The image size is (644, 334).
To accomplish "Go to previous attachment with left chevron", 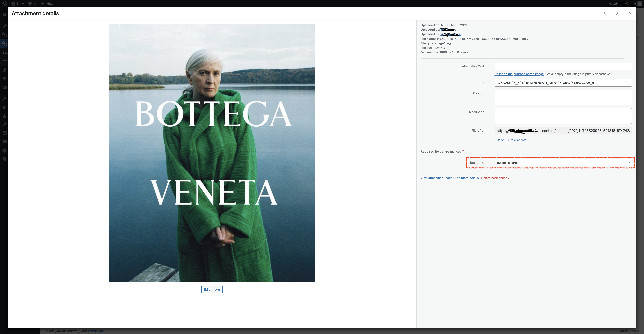I will pos(605,13).
